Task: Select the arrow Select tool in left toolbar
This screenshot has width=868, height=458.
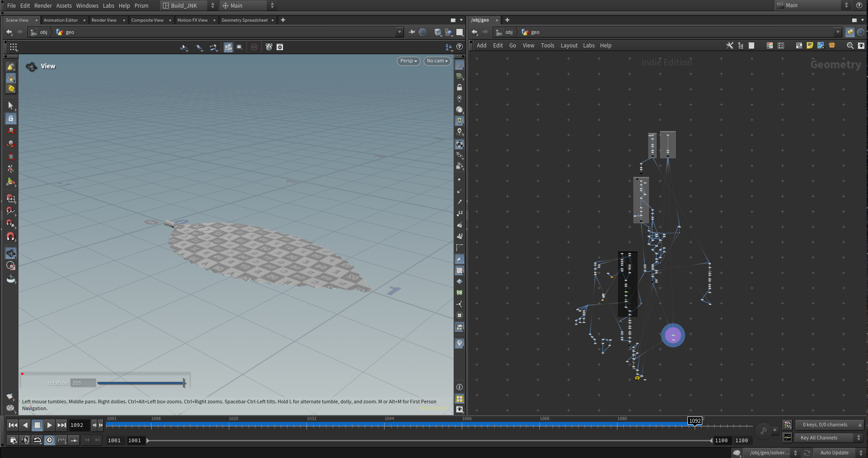Action: click(11, 105)
